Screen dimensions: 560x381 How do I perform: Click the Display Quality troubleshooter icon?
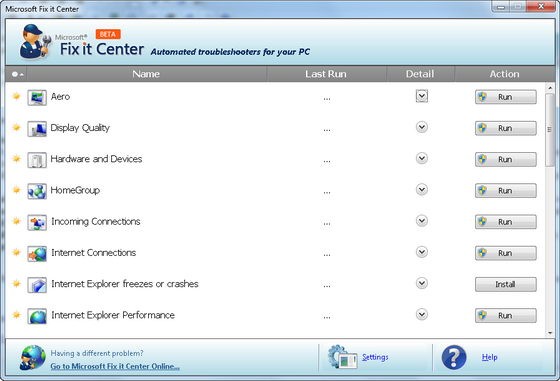point(37,129)
